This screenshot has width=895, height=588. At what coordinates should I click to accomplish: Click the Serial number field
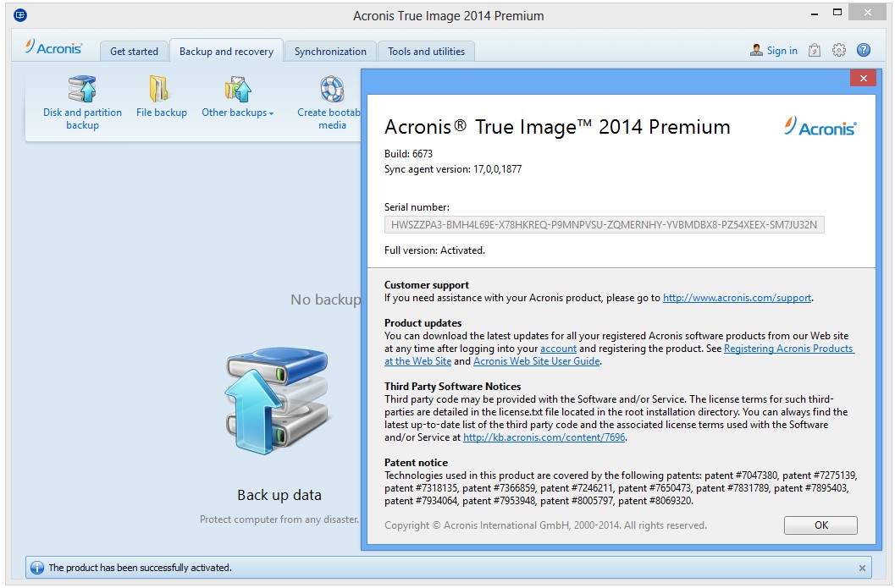point(604,225)
